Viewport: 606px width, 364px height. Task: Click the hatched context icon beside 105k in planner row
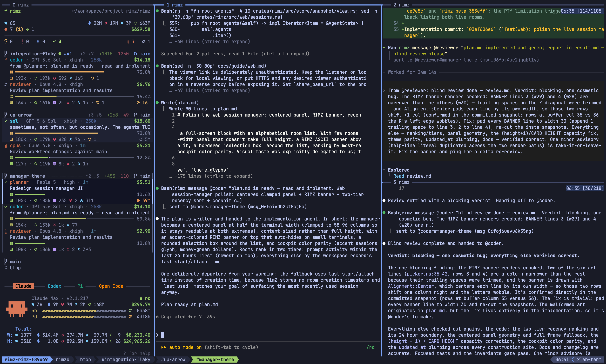pos(11,200)
